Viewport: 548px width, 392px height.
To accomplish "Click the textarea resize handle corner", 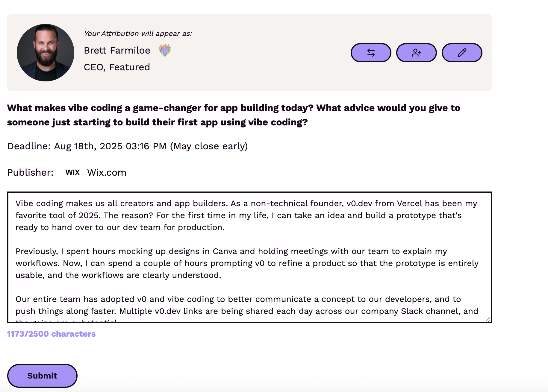I will (487, 320).
